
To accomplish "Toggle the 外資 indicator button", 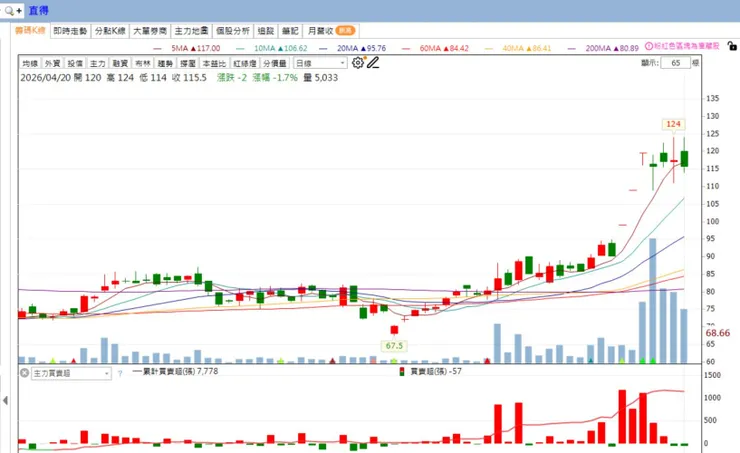I will click(x=52, y=63).
